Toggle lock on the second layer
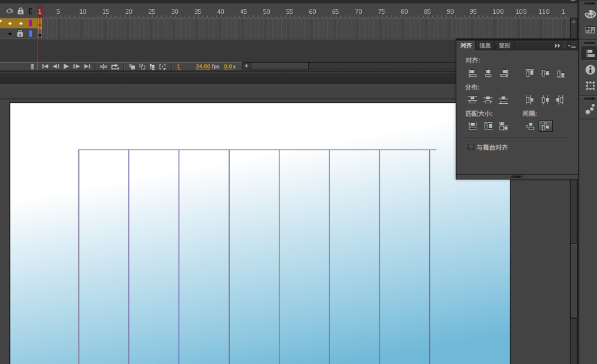 [x=20, y=33]
